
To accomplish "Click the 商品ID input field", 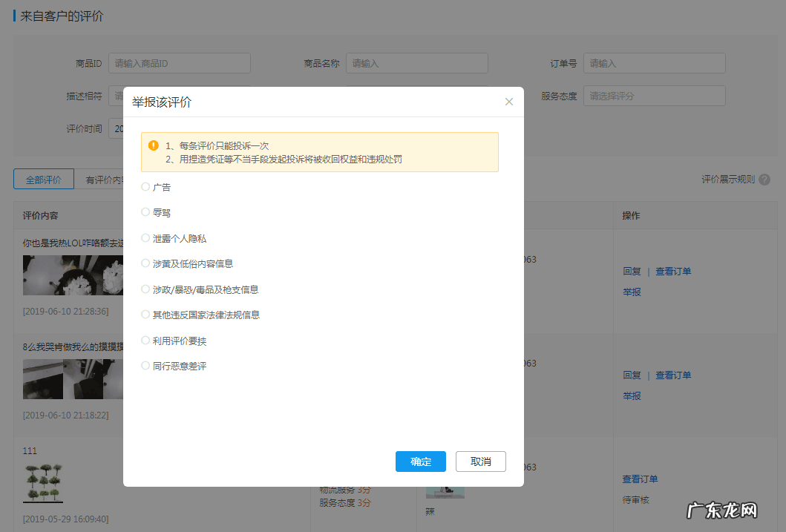I will (x=179, y=63).
